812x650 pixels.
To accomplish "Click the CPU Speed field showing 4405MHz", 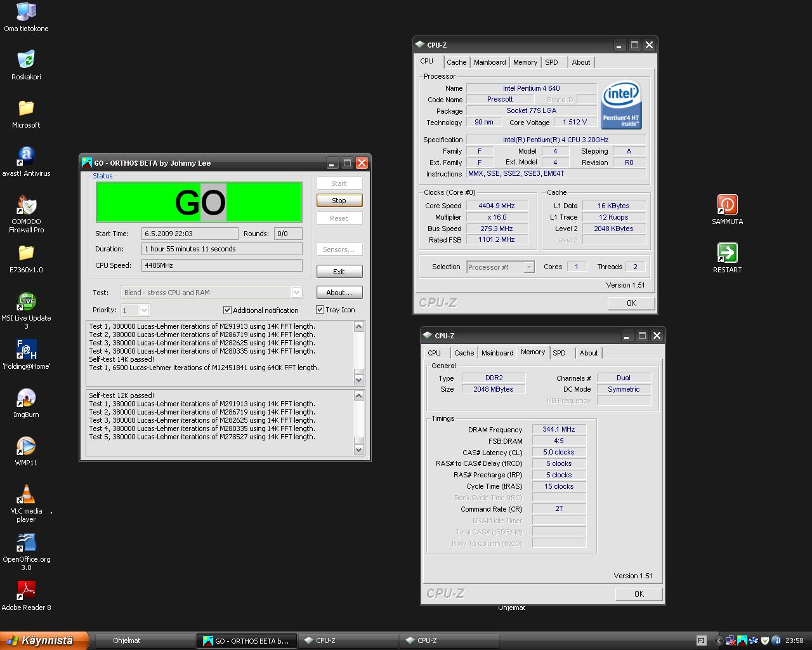I will [222, 265].
